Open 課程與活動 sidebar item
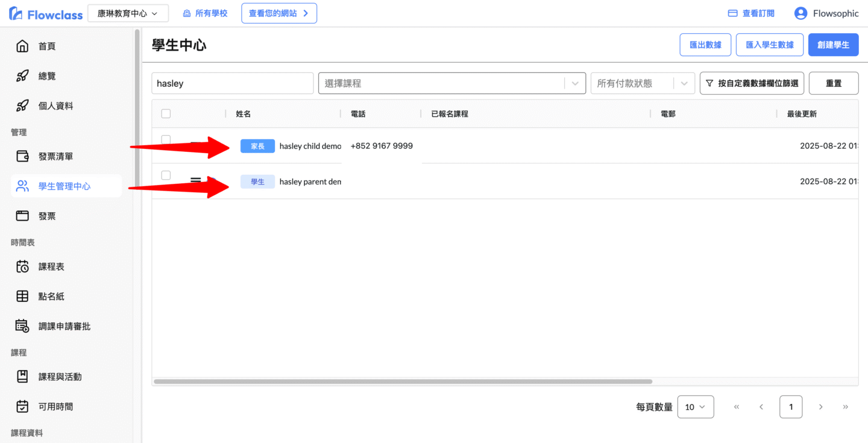The height and width of the screenshot is (443, 868). (60, 377)
